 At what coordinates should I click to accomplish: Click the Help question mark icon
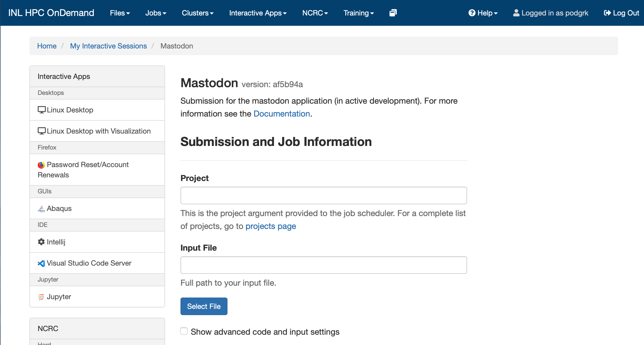coord(472,13)
